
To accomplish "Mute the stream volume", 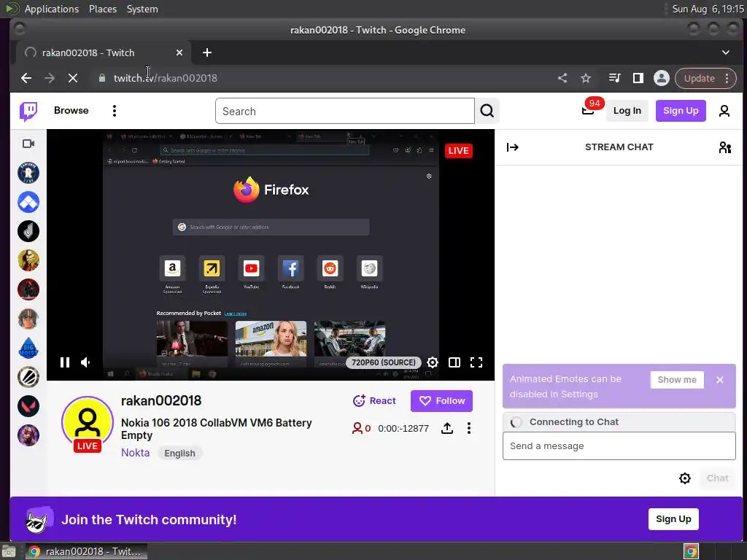I will 86,362.
